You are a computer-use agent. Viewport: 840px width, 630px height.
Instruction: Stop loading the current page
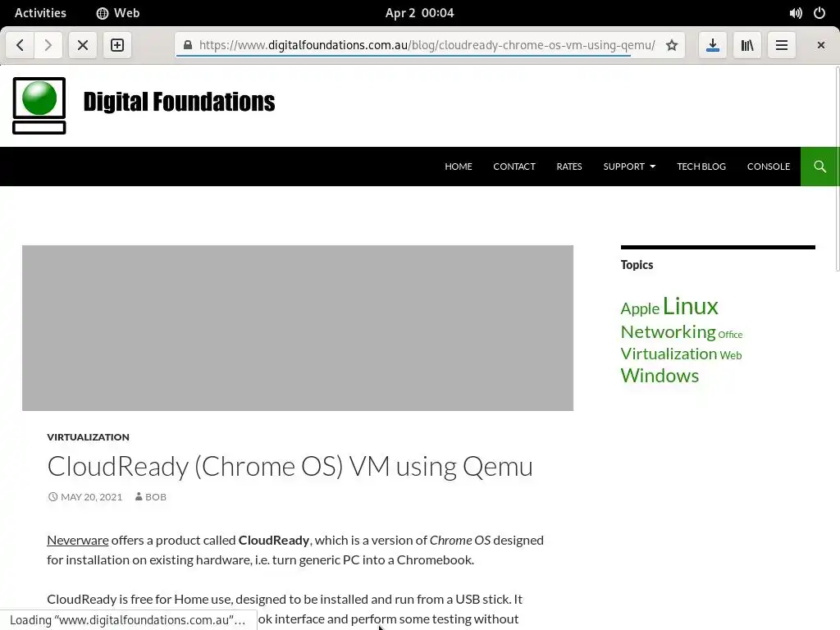tap(83, 45)
